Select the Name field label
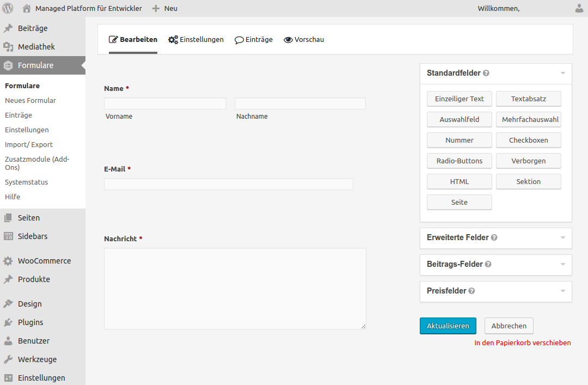Image resolution: width=588 pixels, height=385 pixels. coord(114,89)
